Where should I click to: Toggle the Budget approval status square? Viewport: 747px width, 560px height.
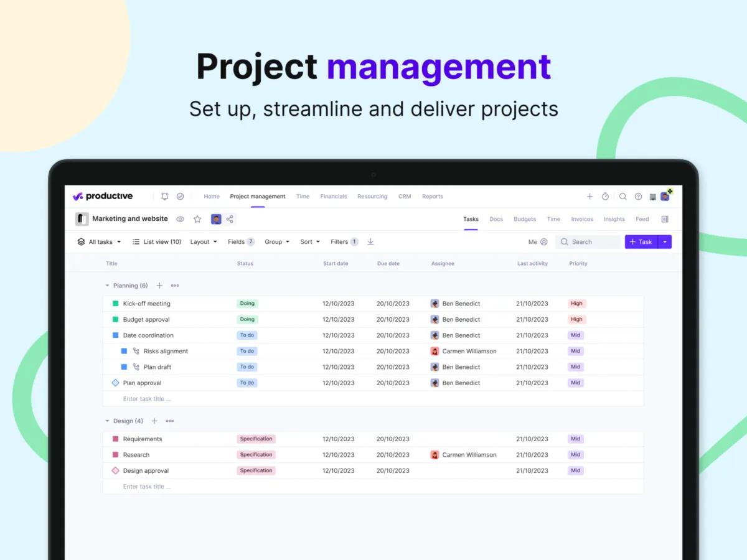[x=115, y=319]
